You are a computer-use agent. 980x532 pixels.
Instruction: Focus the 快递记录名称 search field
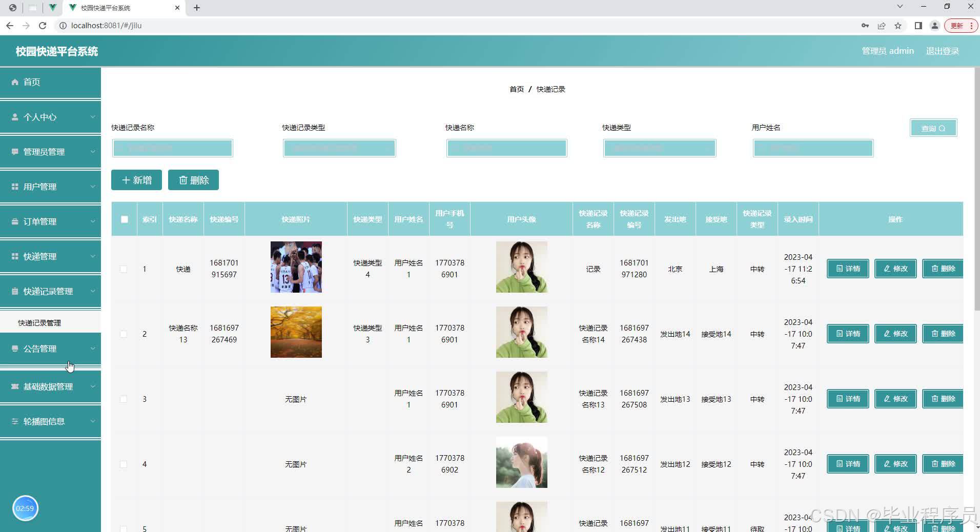point(173,148)
